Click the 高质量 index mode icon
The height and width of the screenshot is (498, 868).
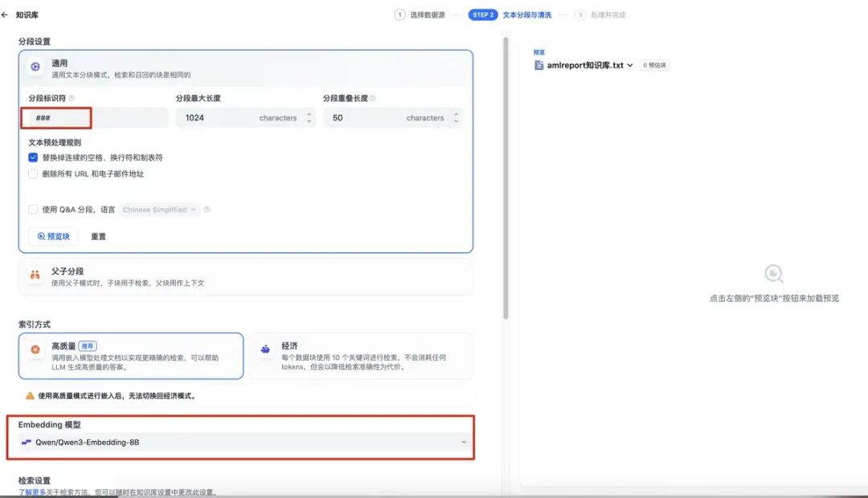pos(35,349)
